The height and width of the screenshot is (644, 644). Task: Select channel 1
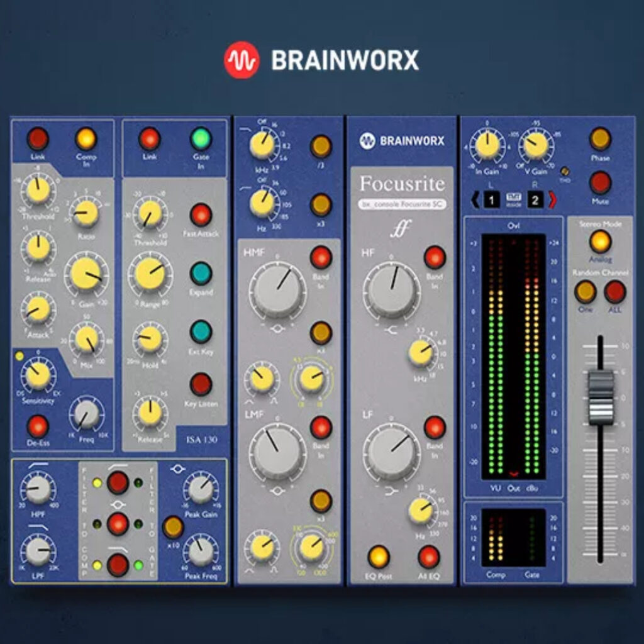493,198
